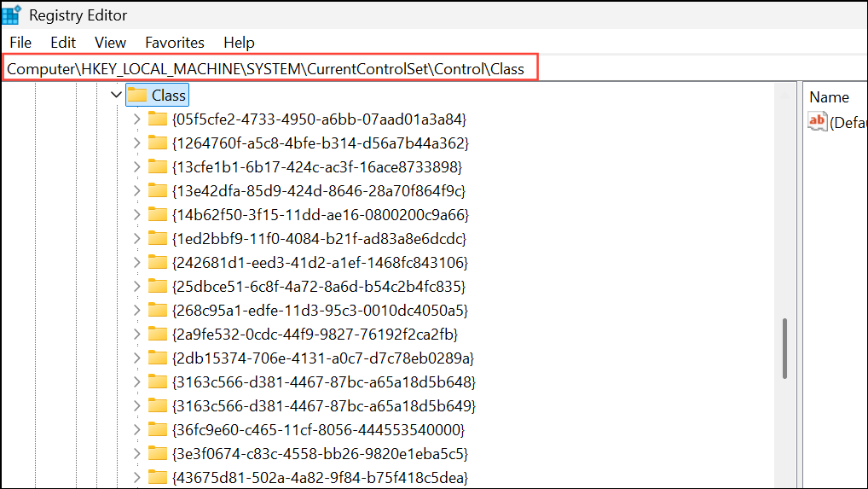Click folder icon of {3e3f0674-c83c-4558-bb26-9820e1eba5c5}

pos(158,453)
